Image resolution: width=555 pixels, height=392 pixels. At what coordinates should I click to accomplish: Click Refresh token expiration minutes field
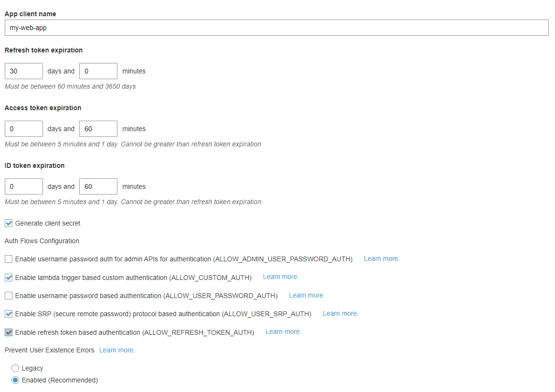tap(98, 71)
